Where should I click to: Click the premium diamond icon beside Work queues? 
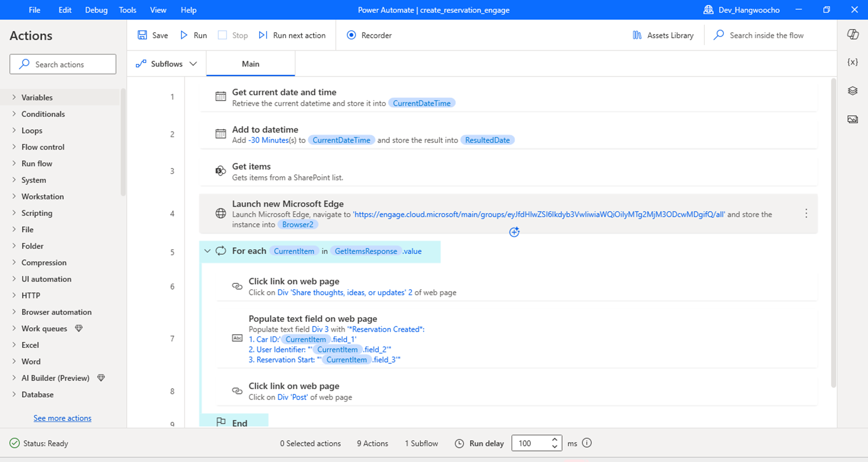click(x=79, y=328)
